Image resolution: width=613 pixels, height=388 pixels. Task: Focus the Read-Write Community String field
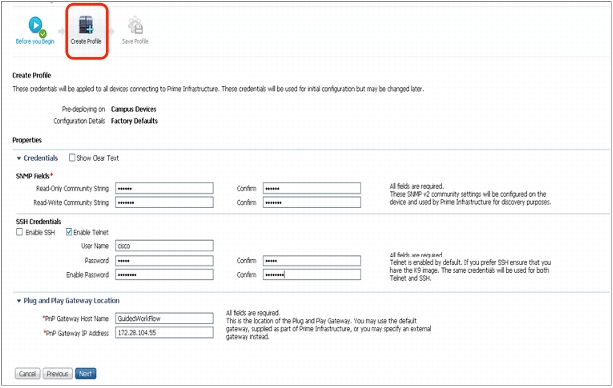pos(164,202)
